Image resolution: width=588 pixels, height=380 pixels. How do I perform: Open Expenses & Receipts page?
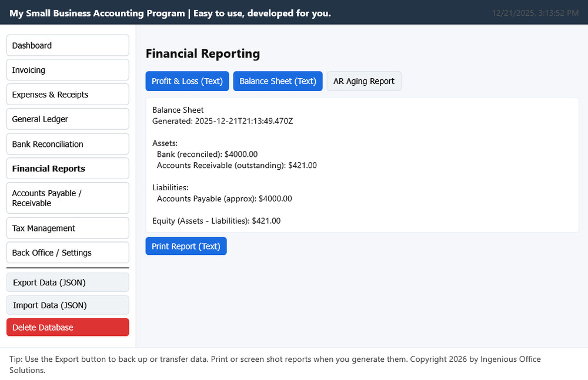coord(67,95)
